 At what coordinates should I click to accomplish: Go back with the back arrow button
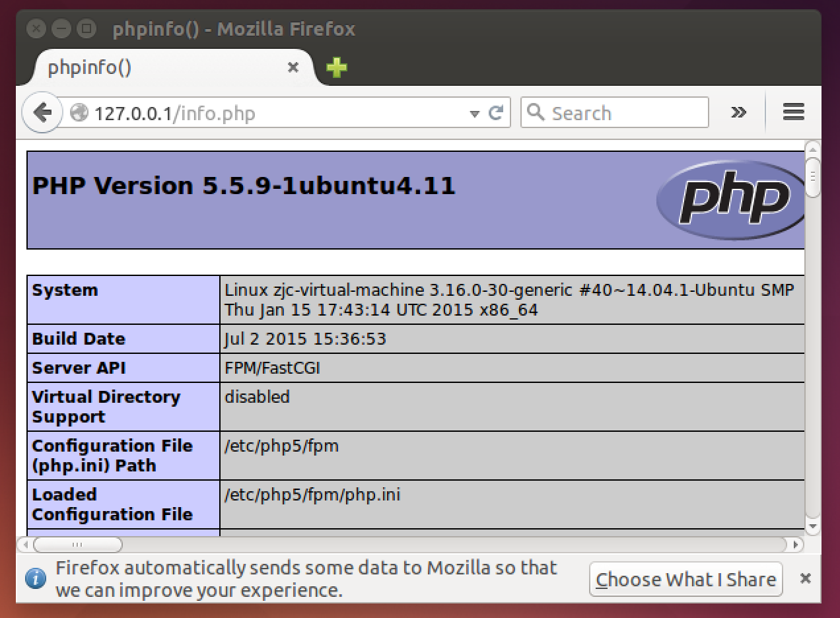(x=42, y=112)
